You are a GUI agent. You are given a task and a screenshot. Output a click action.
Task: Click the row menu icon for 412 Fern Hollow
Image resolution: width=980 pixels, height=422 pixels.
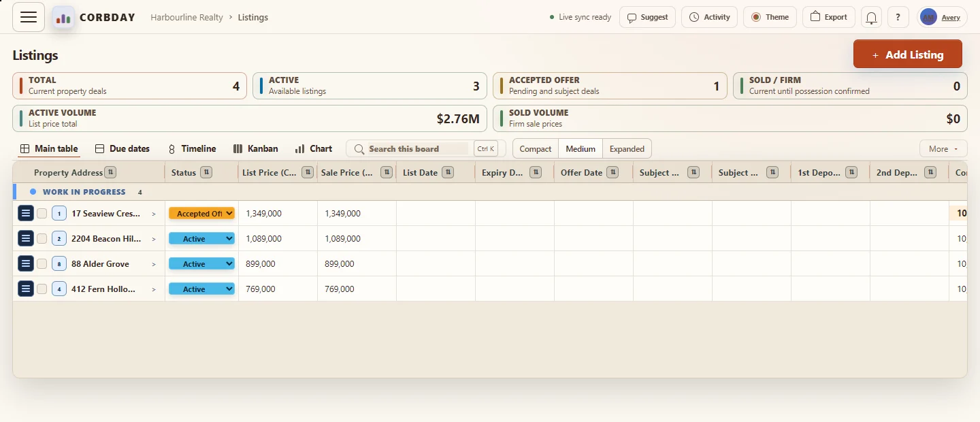[x=26, y=289]
